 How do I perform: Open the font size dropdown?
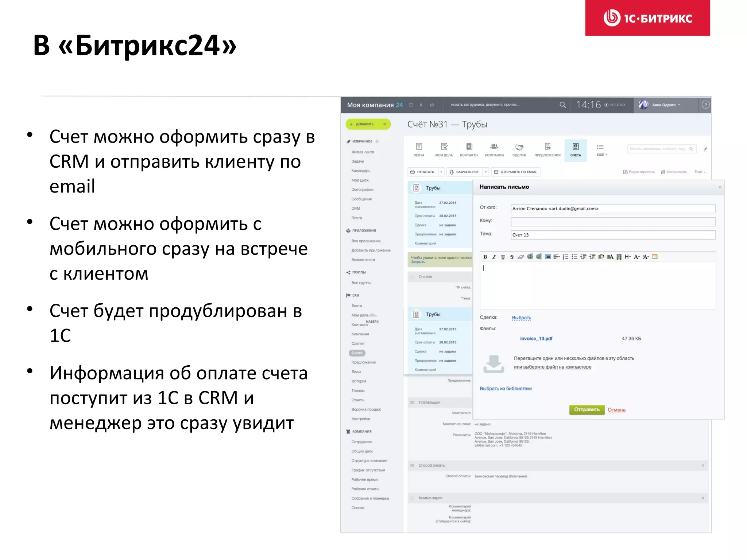646,257
